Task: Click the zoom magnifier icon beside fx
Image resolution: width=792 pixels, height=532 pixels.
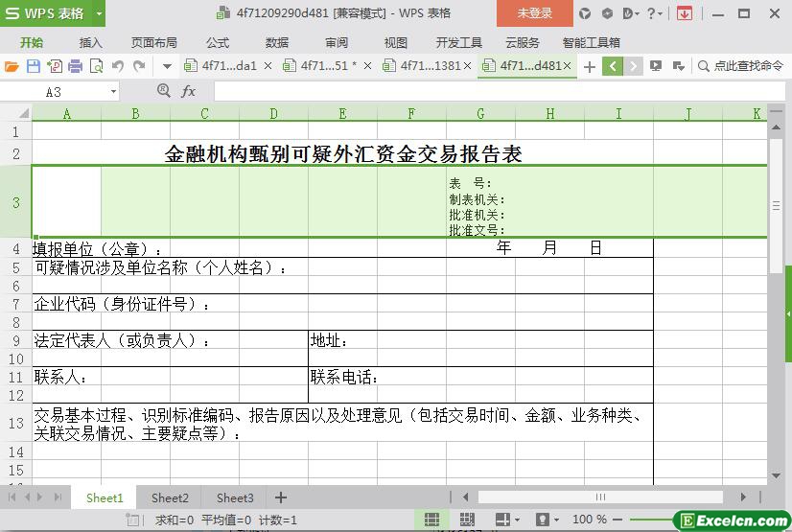Action: [164, 91]
